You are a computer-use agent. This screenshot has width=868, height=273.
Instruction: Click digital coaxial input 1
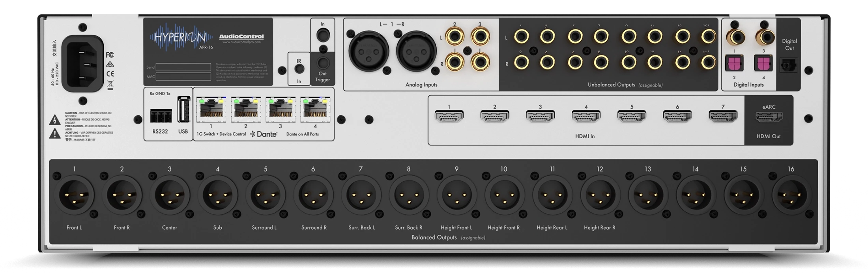tap(735, 38)
